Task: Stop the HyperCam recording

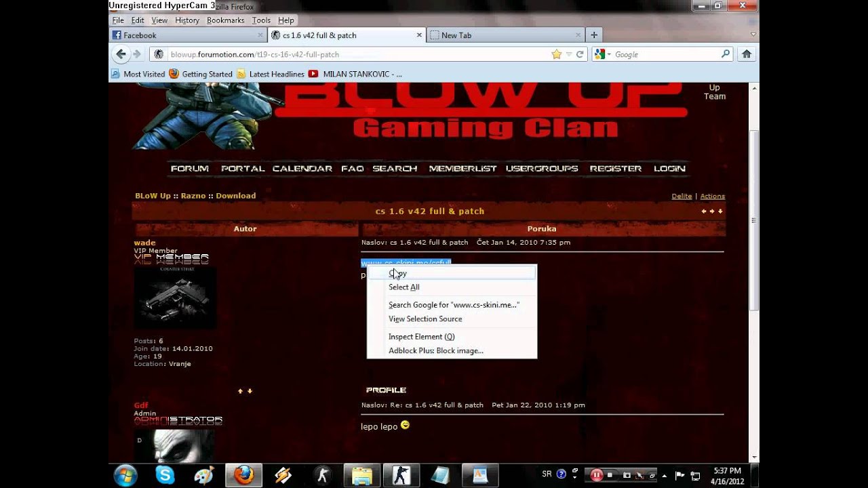Action: 611,475
